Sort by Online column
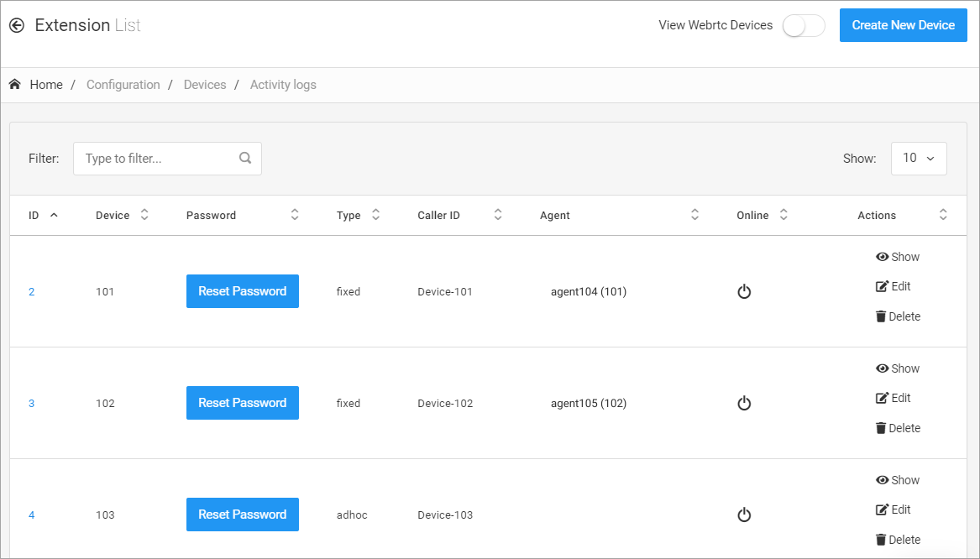The height and width of the screenshot is (559, 980). (x=783, y=215)
